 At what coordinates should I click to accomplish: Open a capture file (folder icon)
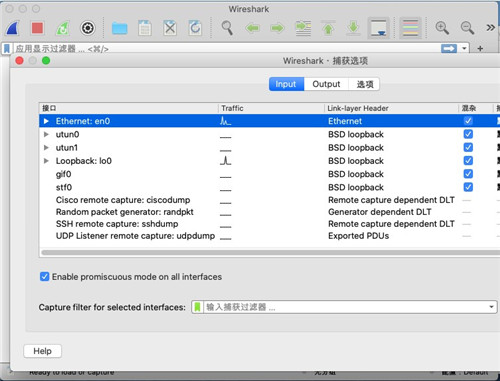[x=119, y=28]
